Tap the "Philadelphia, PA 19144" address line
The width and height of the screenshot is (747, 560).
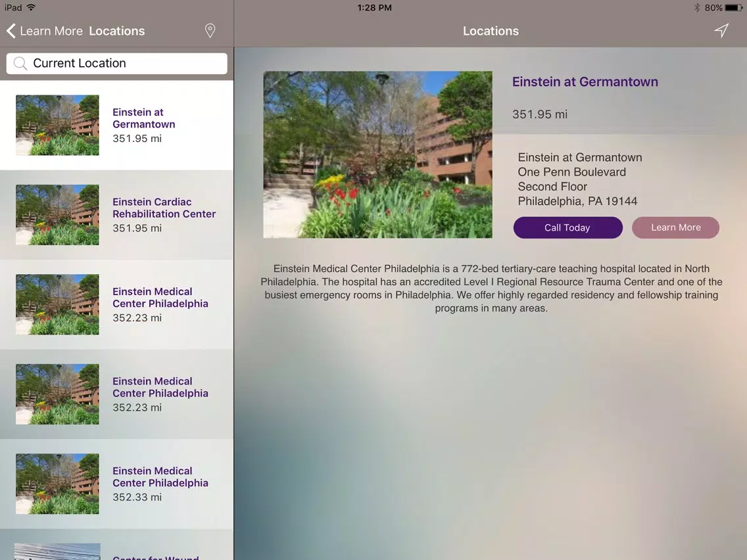point(577,201)
